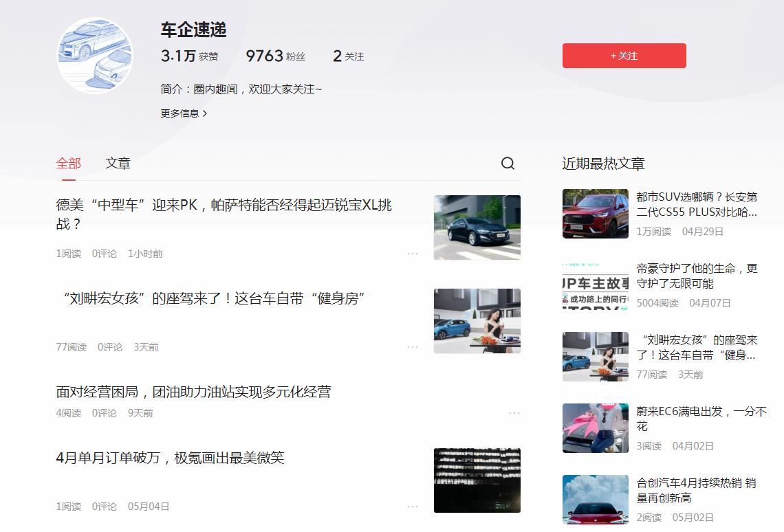Click the 1小时前 timestamp of 帕萨特 article
Image resolution: width=784 pixels, height=532 pixels.
[x=145, y=254]
